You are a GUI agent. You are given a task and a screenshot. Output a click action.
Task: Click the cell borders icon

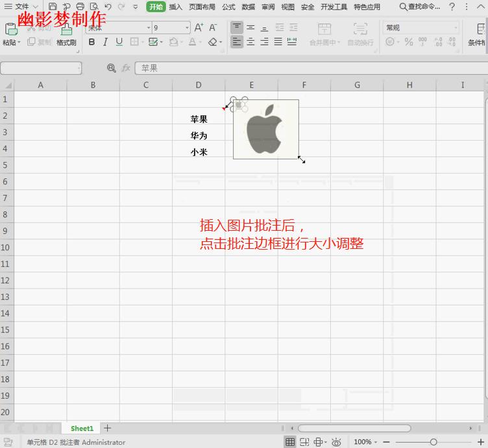coord(134,41)
